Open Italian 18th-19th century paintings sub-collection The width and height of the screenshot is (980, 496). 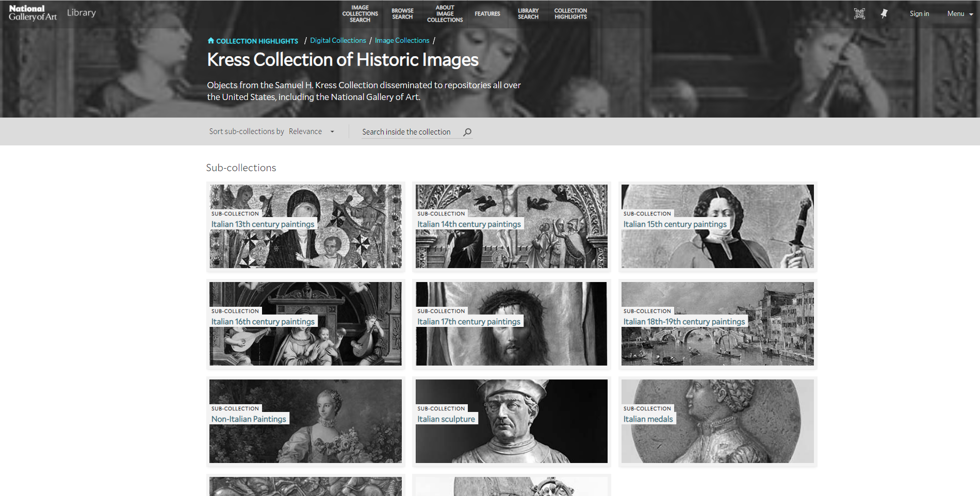click(x=717, y=324)
